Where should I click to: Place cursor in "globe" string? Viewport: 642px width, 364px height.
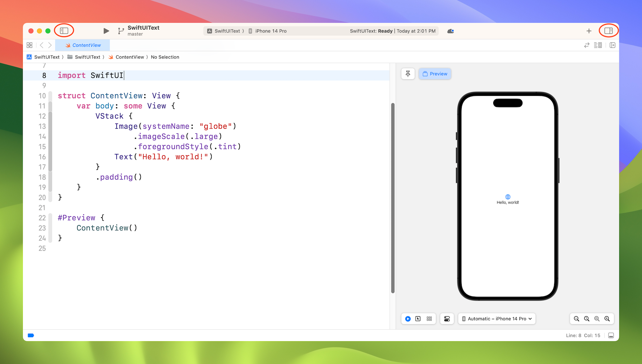216,126
